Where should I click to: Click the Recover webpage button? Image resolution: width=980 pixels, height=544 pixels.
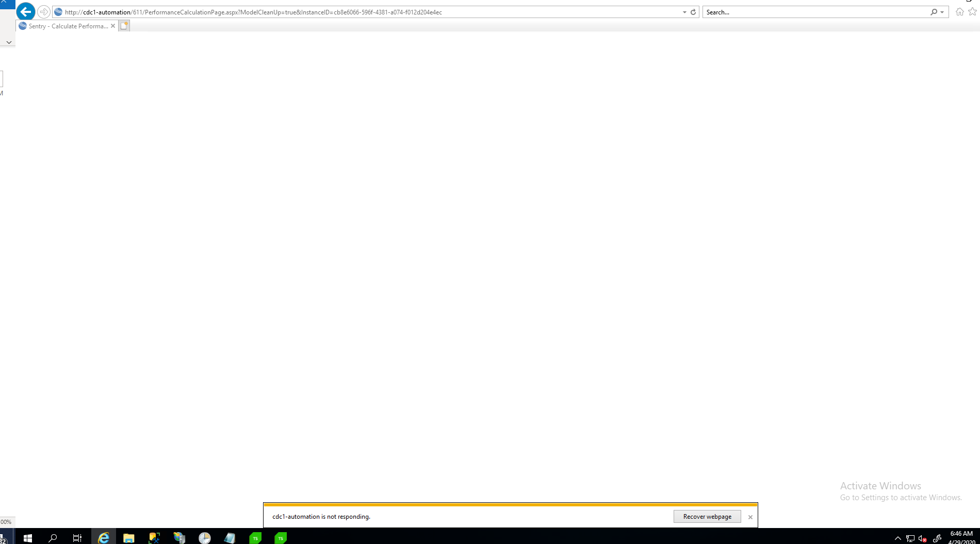click(707, 516)
